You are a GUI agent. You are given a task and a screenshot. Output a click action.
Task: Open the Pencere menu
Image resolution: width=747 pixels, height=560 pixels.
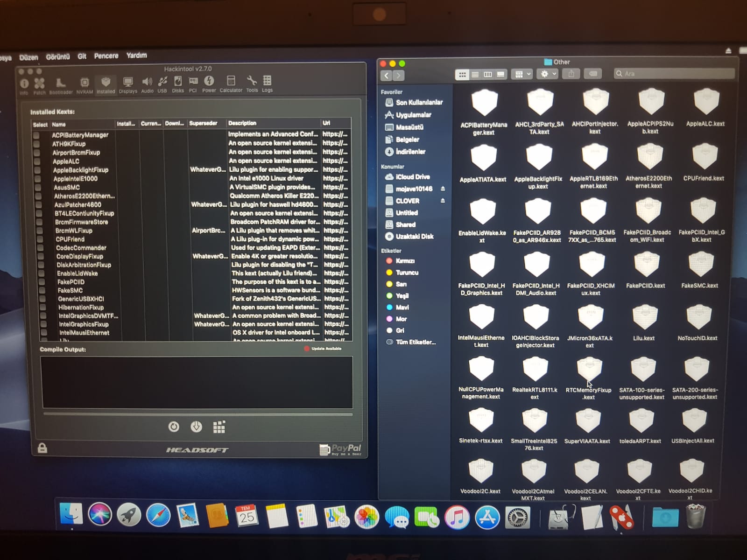point(106,56)
